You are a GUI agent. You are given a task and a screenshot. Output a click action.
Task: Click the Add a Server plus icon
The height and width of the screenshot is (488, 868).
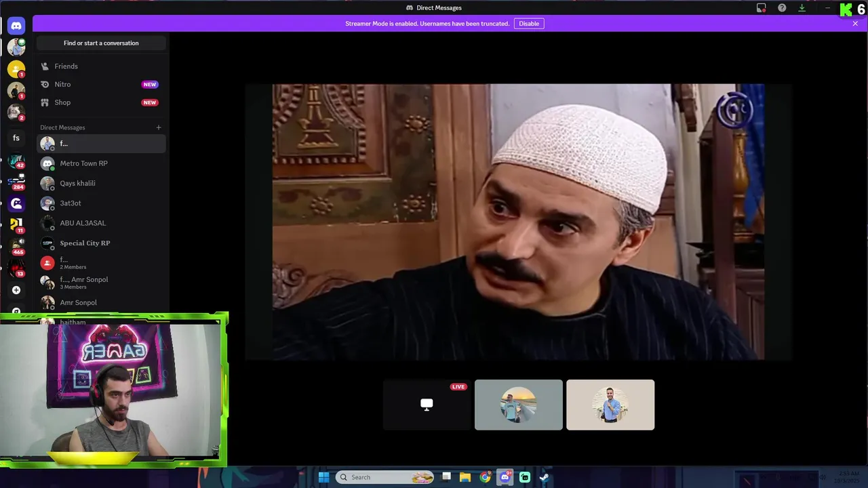coord(16,290)
